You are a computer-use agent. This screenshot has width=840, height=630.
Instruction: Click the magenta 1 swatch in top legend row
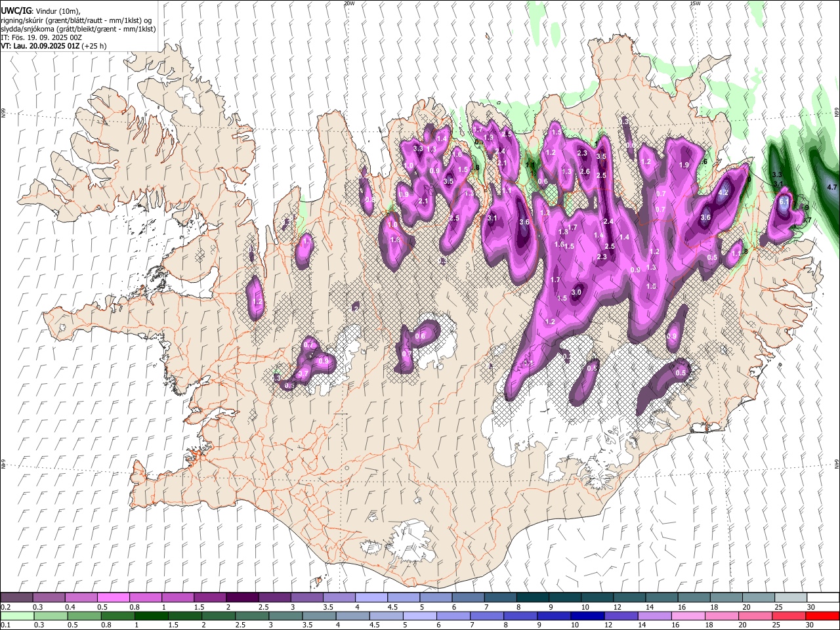click(178, 598)
